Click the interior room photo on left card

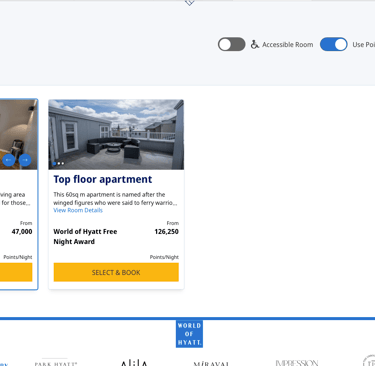18,134
